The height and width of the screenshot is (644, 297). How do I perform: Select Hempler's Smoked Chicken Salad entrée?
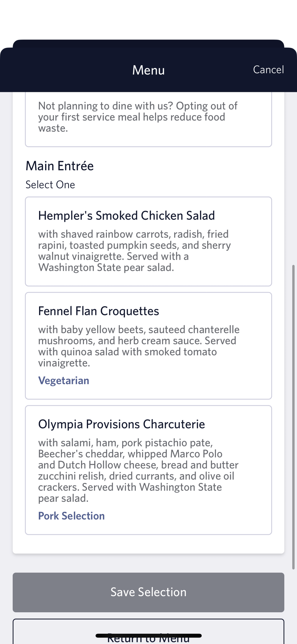click(126, 216)
